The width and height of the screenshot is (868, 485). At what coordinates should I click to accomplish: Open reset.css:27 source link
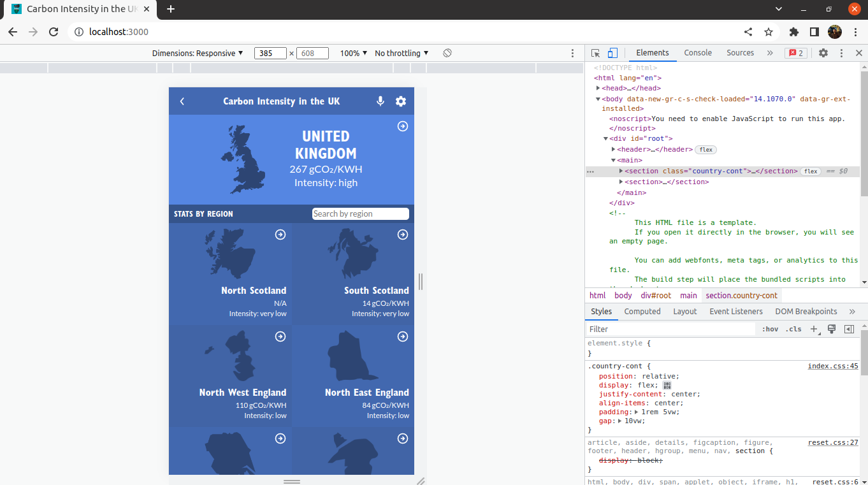point(833,442)
